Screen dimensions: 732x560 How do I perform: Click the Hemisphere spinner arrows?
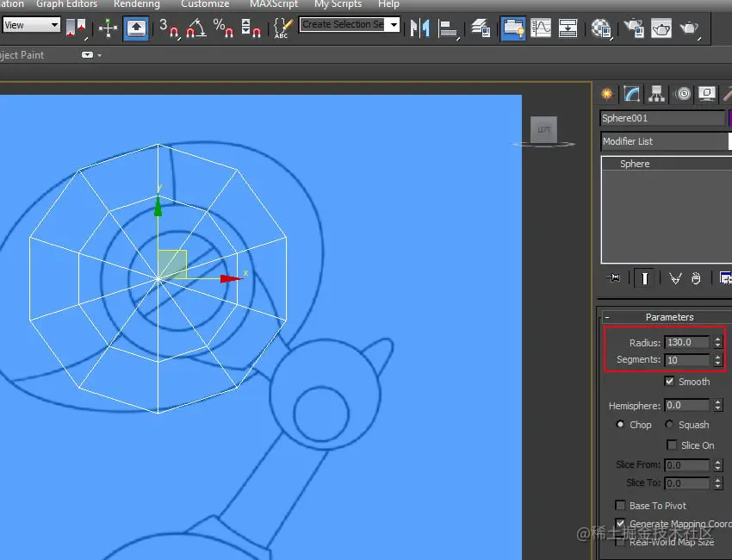point(718,406)
